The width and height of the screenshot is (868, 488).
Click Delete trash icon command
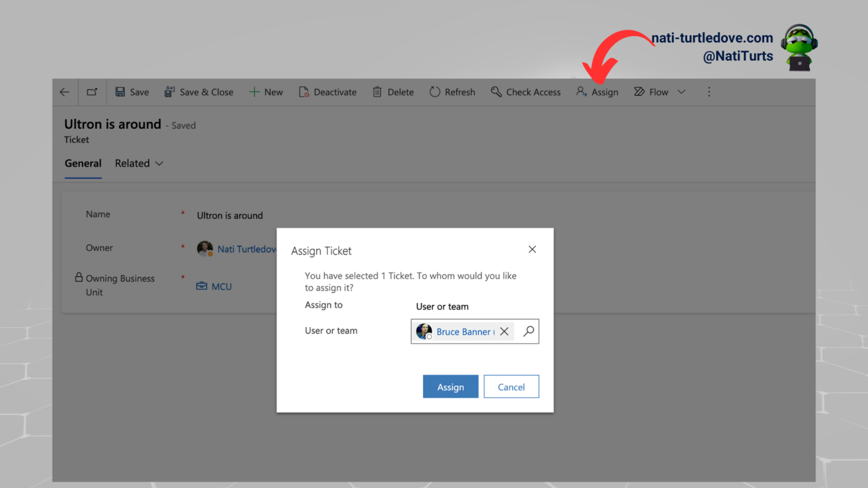(393, 92)
